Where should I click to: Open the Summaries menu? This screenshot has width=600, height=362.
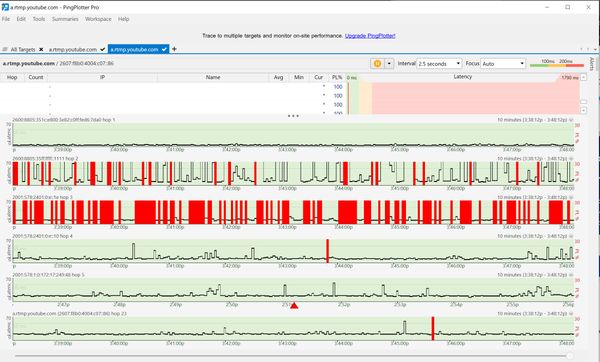click(65, 19)
